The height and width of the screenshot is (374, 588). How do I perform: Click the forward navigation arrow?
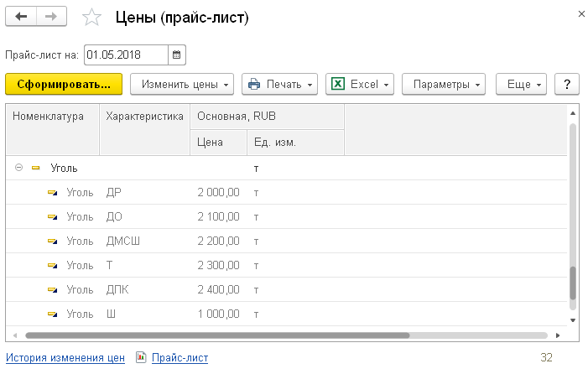click(50, 17)
